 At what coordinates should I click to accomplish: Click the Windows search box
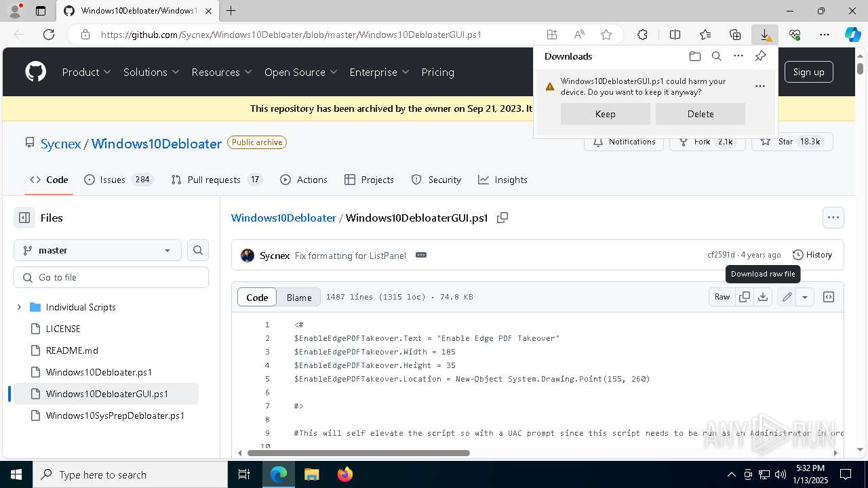click(130, 474)
